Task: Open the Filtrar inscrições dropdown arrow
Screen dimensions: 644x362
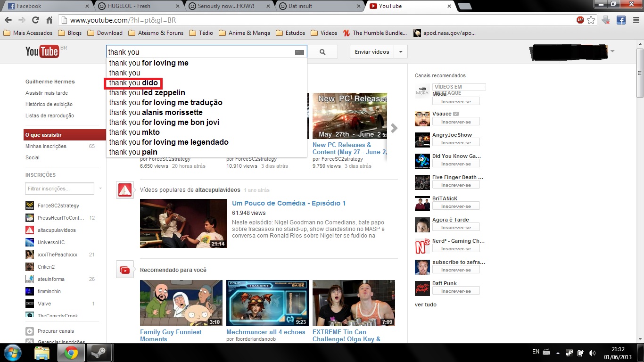Action: pyautogui.click(x=100, y=189)
